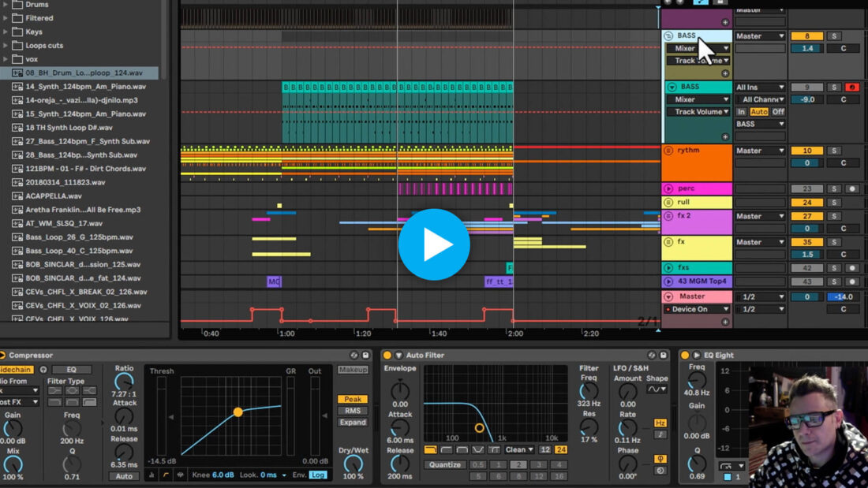Adjust the Compressor Dry/Wet knob

click(x=354, y=464)
